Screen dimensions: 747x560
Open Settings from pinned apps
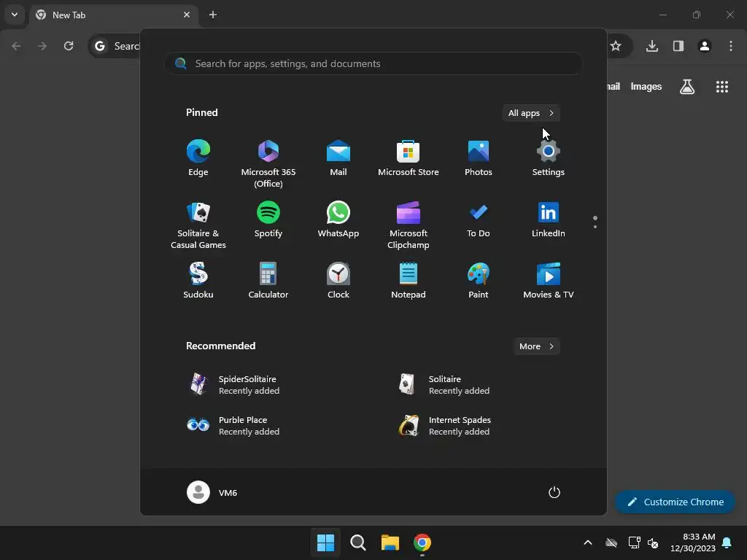coord(549,158)
